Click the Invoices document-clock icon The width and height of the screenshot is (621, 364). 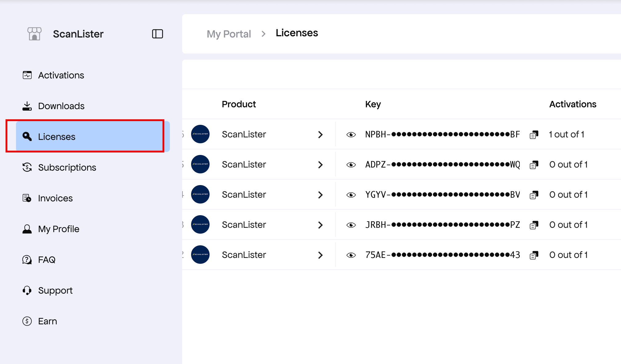coord(27,198)
